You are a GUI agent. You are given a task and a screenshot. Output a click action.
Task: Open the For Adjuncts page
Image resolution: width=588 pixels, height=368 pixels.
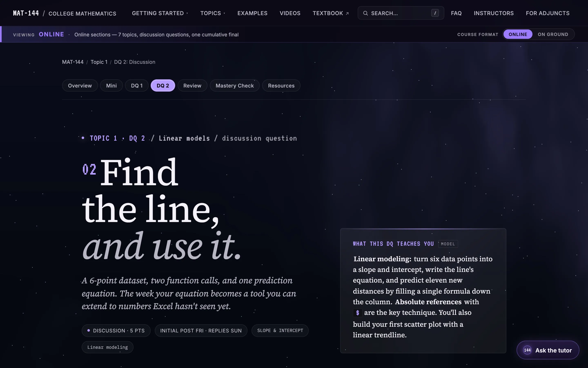[x=548, y=13]
